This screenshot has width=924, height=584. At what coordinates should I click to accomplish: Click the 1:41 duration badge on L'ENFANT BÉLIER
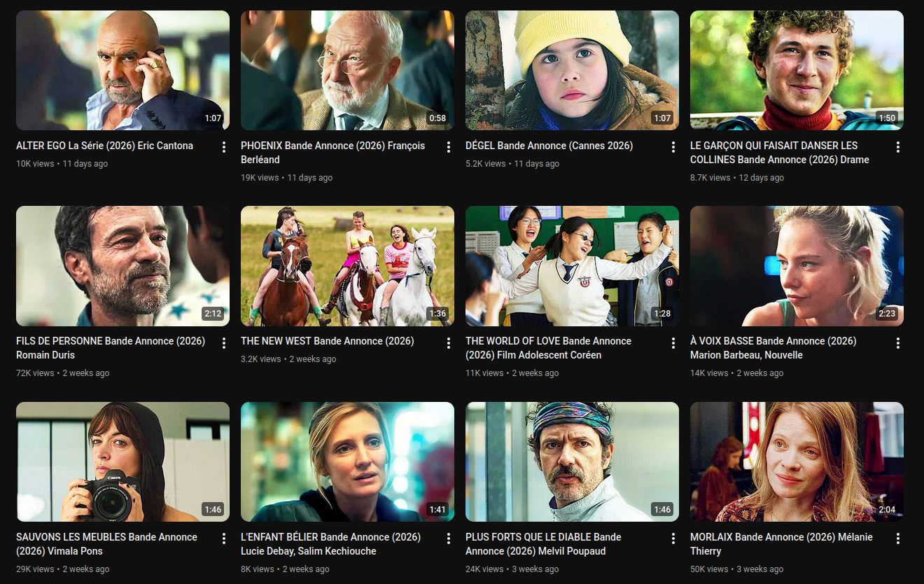tap(437, 510)
